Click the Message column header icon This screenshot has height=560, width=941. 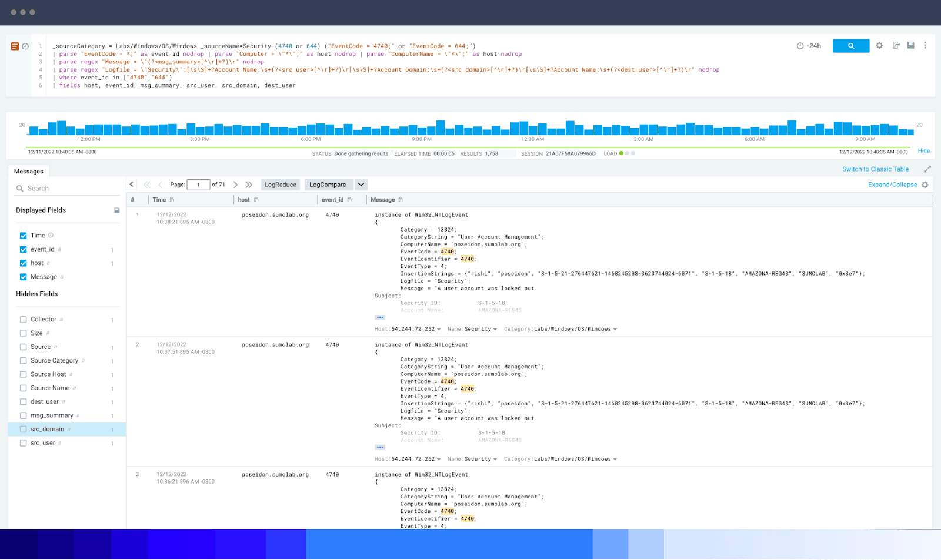[x=401, y=200]
